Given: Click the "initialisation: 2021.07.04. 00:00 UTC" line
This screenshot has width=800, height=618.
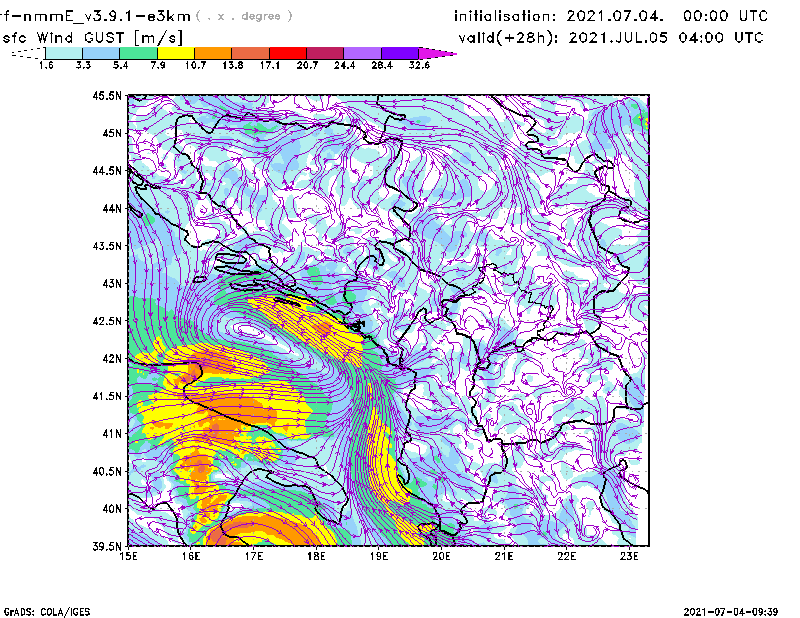Looking at the screenshot, I should coord(611,16).
